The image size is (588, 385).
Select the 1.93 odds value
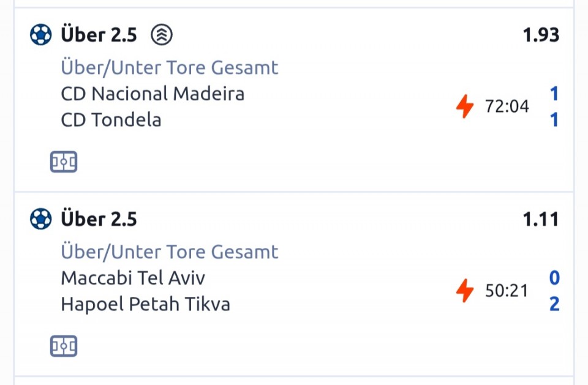tap(540, 35)
